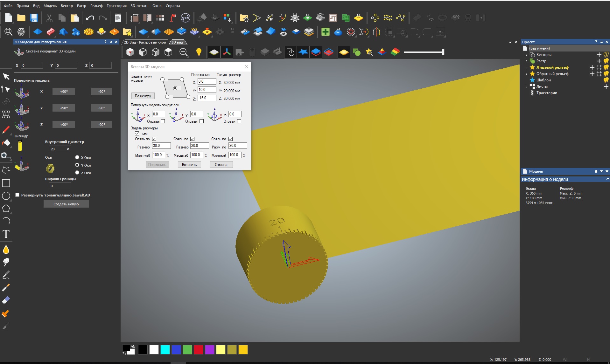The image size is (610, 364).
Task: Click the first cube view icon in 3D toolbar
Action: [x=130, y=52]
